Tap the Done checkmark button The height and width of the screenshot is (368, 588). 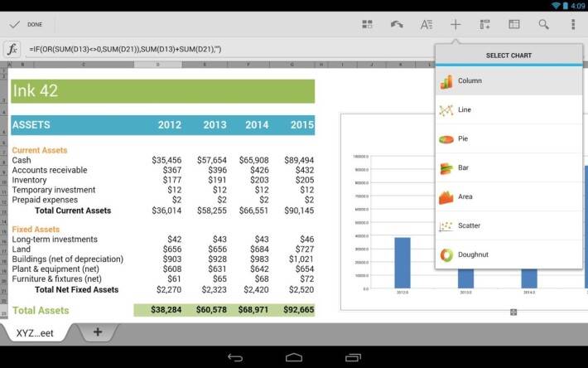click(26, 24)
